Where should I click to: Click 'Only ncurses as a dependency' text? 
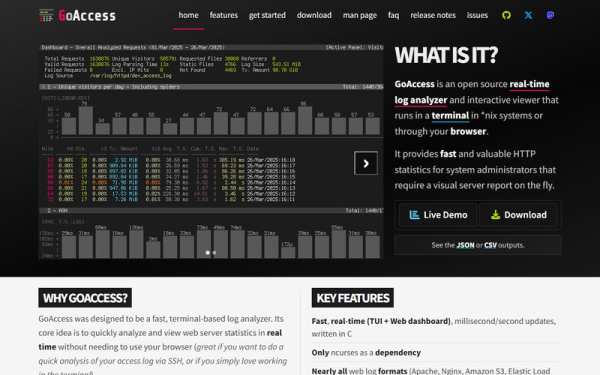tap(366, 352)
